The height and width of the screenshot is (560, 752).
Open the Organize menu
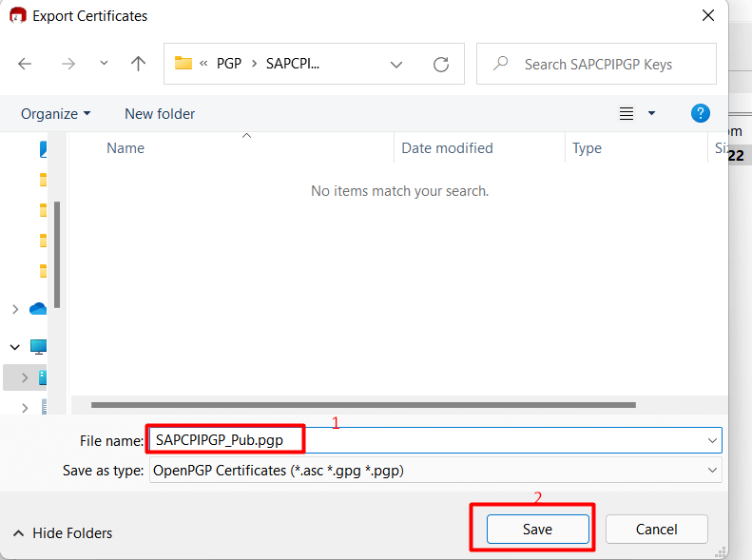(x=56, y=114)
